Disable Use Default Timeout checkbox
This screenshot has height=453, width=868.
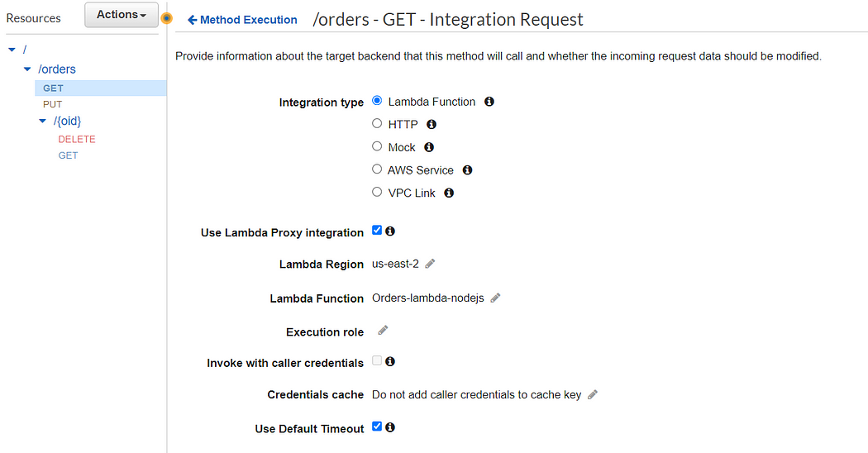(x=377, y=427)
